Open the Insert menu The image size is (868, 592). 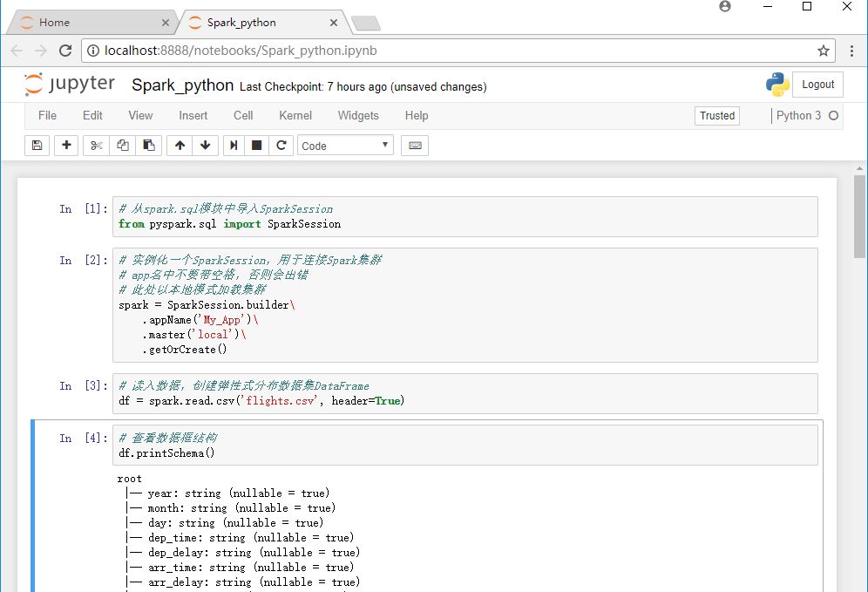tap(193, 115)
